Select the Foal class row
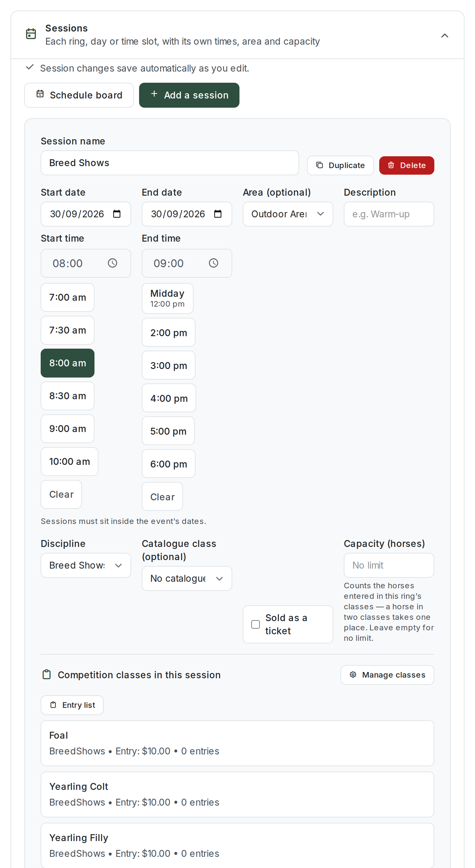This screenshot has width=475, height=868. pyautogui.click(x=237, y=743)
